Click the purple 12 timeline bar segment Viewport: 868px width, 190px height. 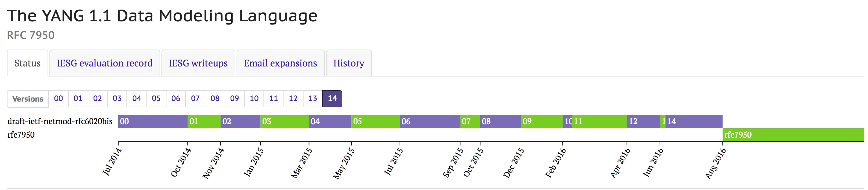coord(643,121)
